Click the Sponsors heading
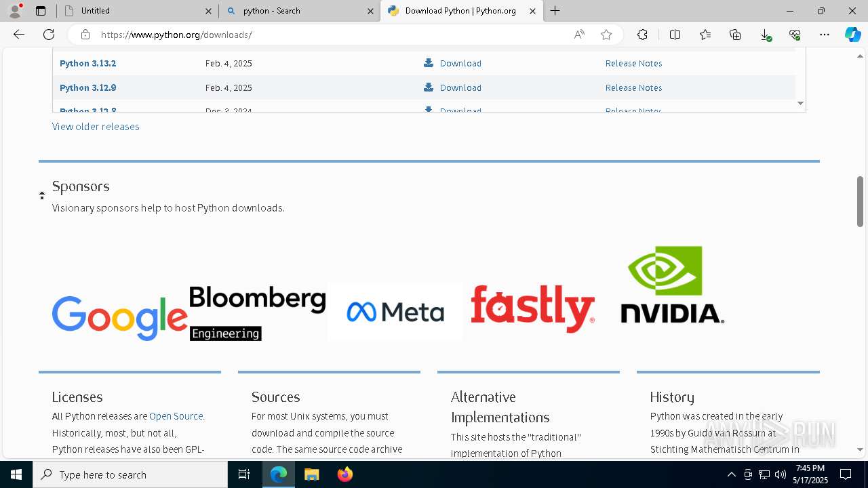868x488 pixels. (81, 186)
